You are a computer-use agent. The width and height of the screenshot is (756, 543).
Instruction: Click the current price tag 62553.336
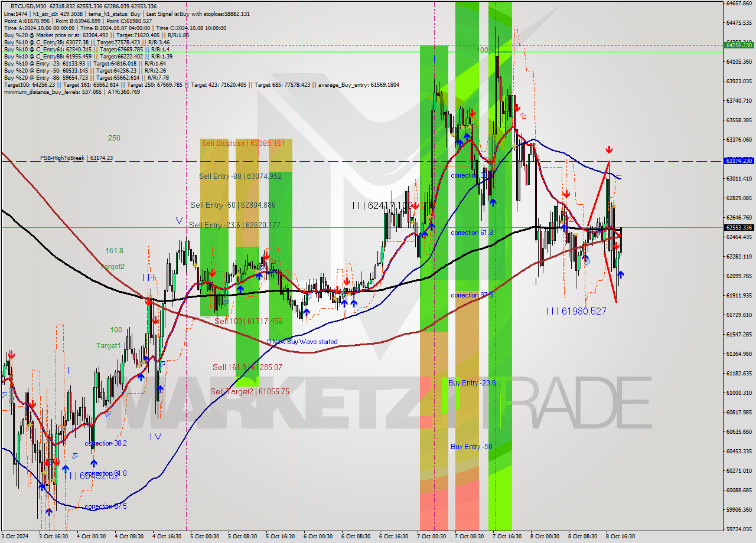(x=739, y=227)
